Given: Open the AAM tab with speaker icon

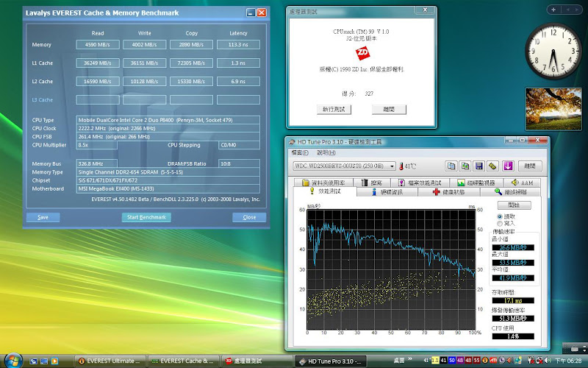Looking at the screenshot, I should click(x=523, y=183).
